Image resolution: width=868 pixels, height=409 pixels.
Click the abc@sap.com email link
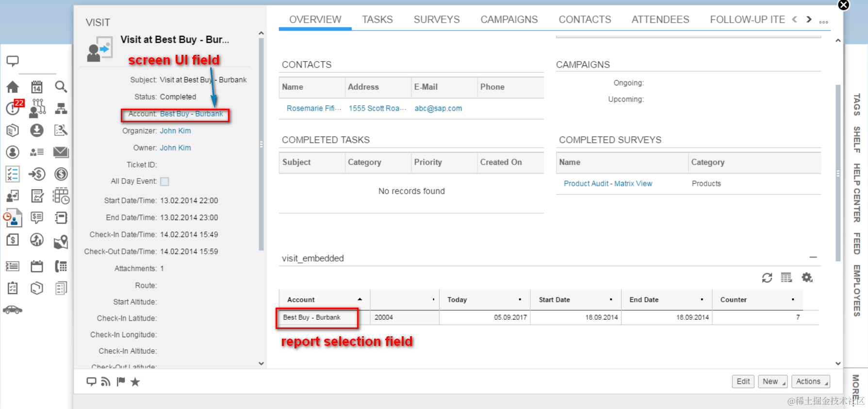(438, 109)
